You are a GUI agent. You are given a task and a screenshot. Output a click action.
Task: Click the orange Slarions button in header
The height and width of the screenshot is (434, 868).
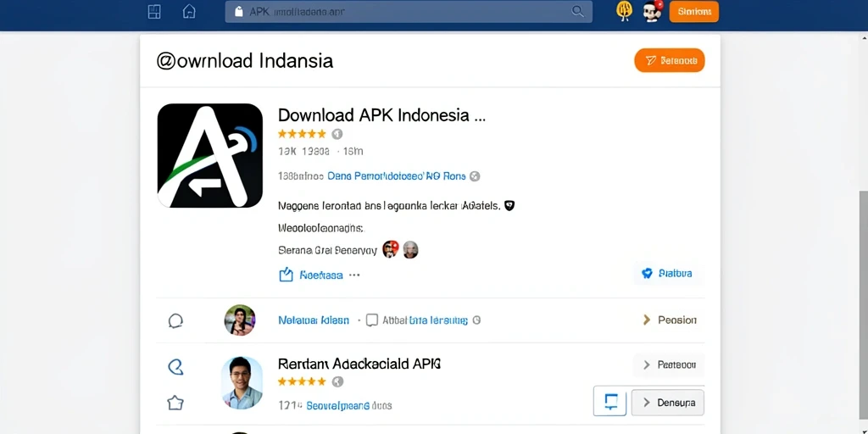[x=694, y=12]
